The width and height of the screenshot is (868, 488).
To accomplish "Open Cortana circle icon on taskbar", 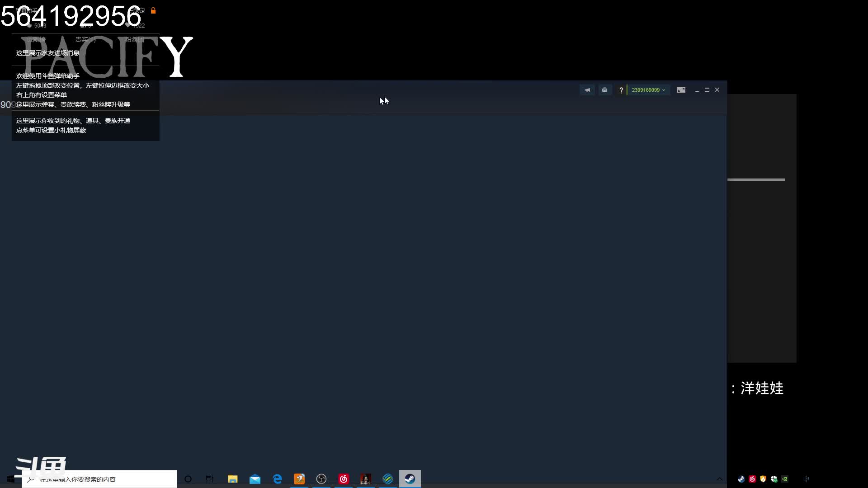I will (x=188, y=479).
